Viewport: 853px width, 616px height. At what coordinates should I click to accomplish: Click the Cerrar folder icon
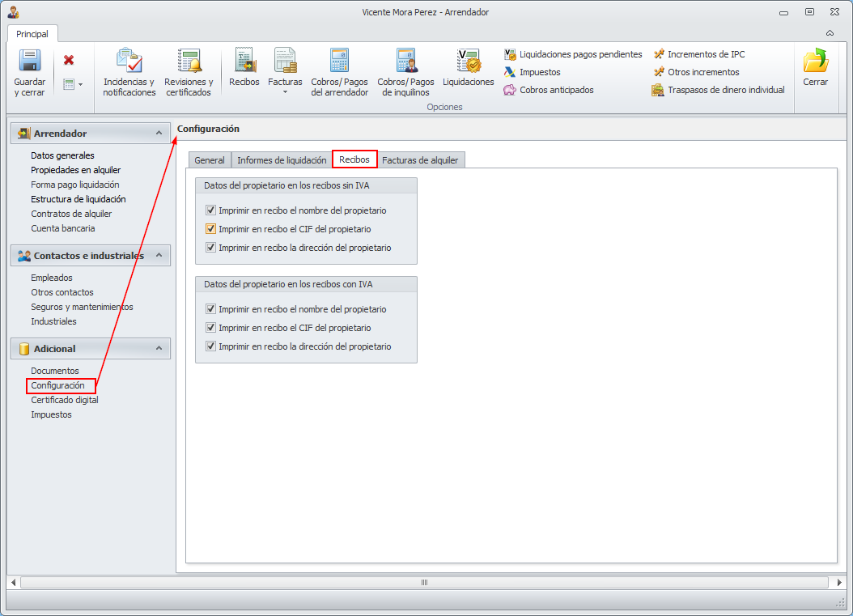[x=816, y=61]
